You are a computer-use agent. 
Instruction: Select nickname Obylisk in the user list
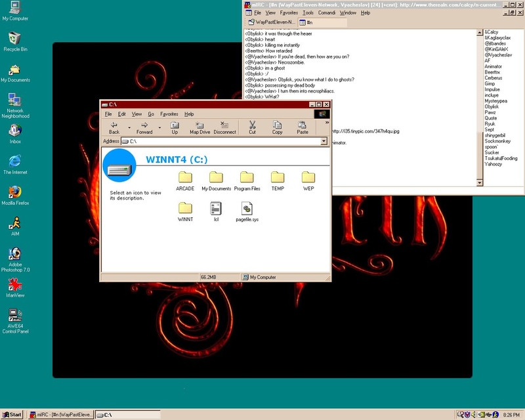click(492, 106)
